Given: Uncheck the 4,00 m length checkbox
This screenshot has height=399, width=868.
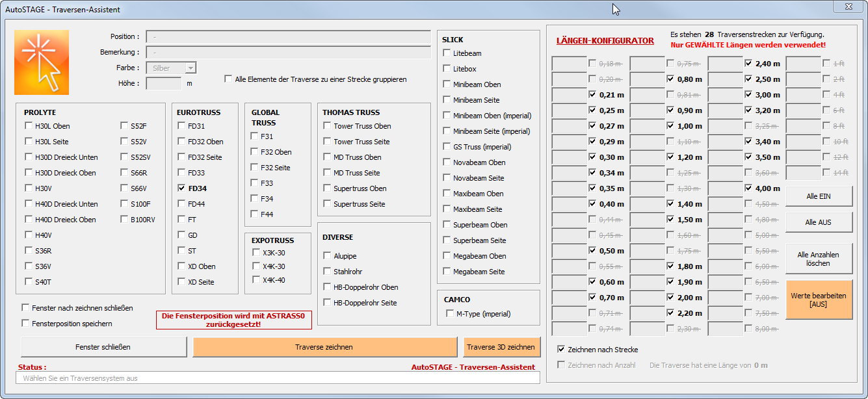Looking at the screenshot, I should [x=748, y=188].
